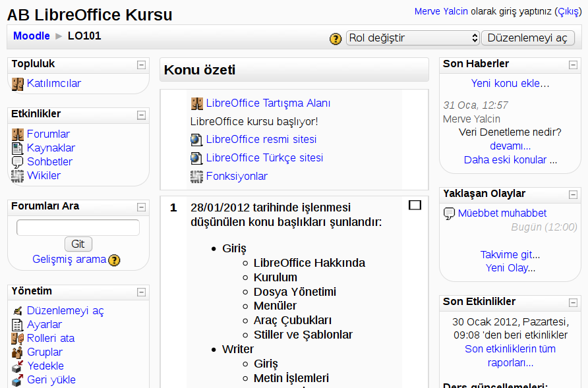Image resolution: width=588 pixels, height=388 pixels.
Task: Click the Kaynaklar document icon
Action: click(x=18, y=148)
